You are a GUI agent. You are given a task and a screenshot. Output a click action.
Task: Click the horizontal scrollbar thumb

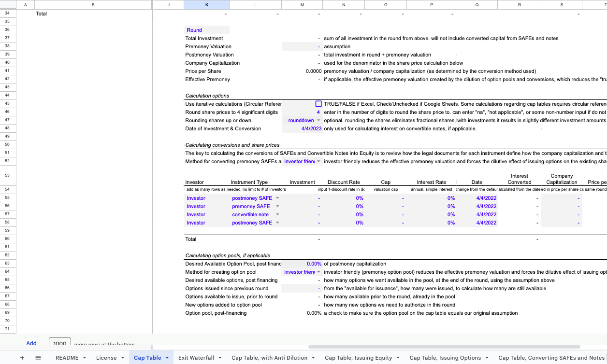[x=444, y=347]
